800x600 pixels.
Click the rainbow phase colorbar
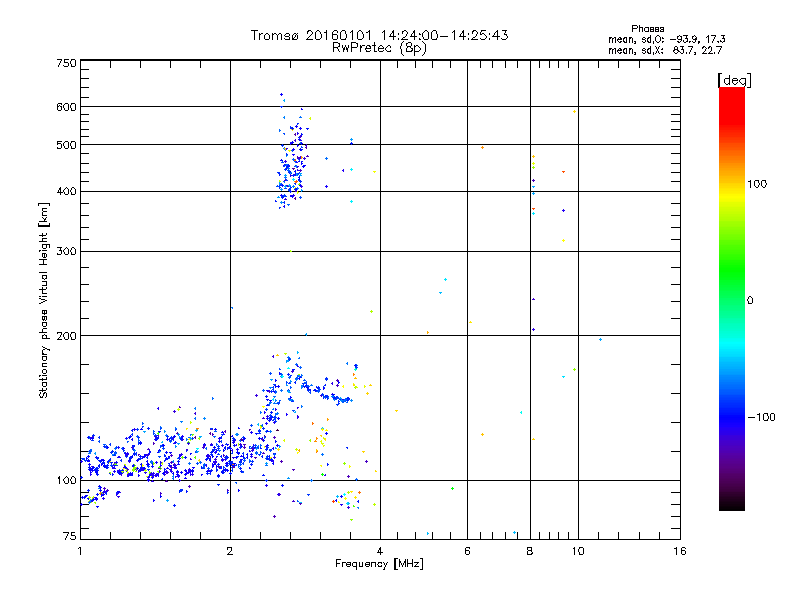tap(732, 298)
